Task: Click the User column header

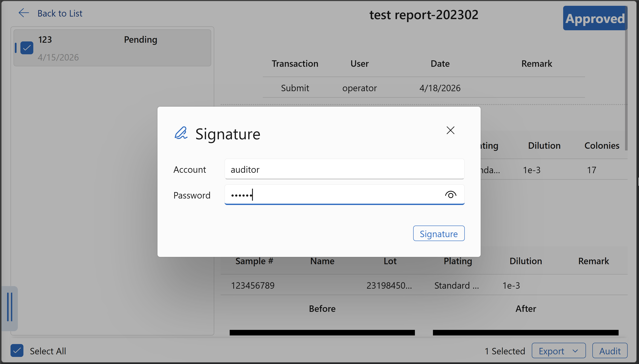Action: click(359, 64)
